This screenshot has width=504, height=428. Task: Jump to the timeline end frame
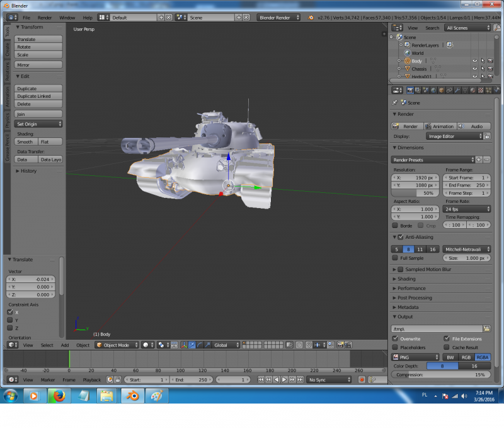tap(300, 379)
